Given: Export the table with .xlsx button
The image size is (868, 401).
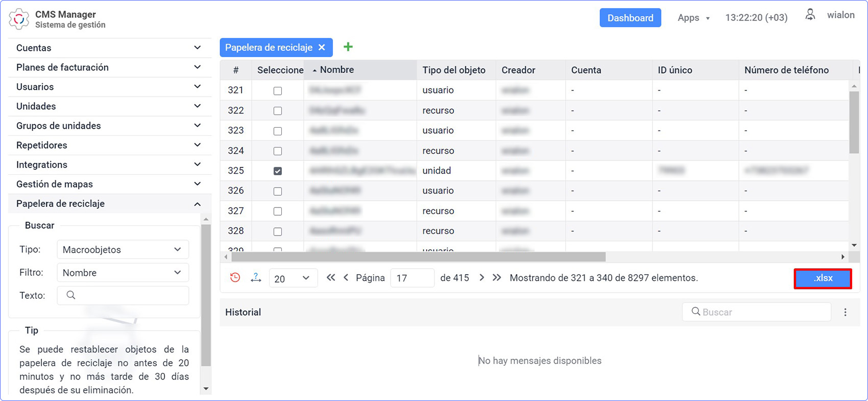Looking at the screenshot, I should click(823, 278).
